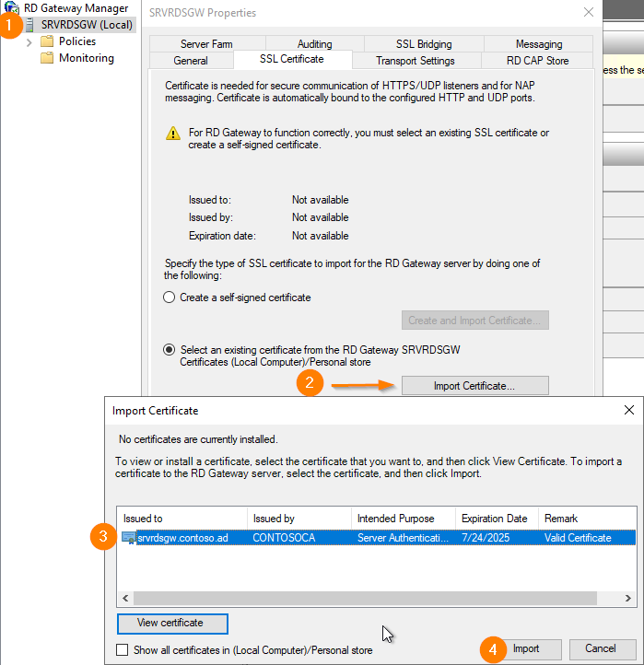The image size is (644, 665).
Task: Switch to the Server Farm tab
Action: pos(207,43)
